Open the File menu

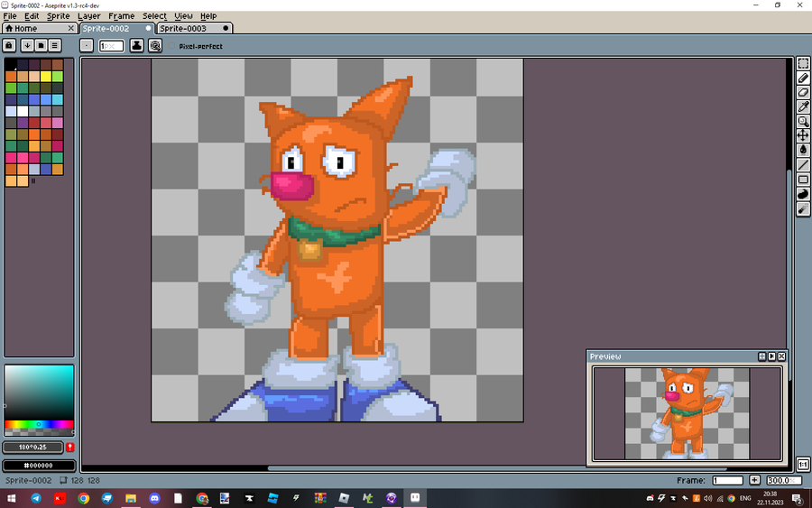[10, 16]
